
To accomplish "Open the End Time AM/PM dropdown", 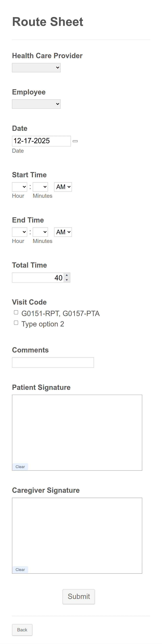I will coord(63,232).
